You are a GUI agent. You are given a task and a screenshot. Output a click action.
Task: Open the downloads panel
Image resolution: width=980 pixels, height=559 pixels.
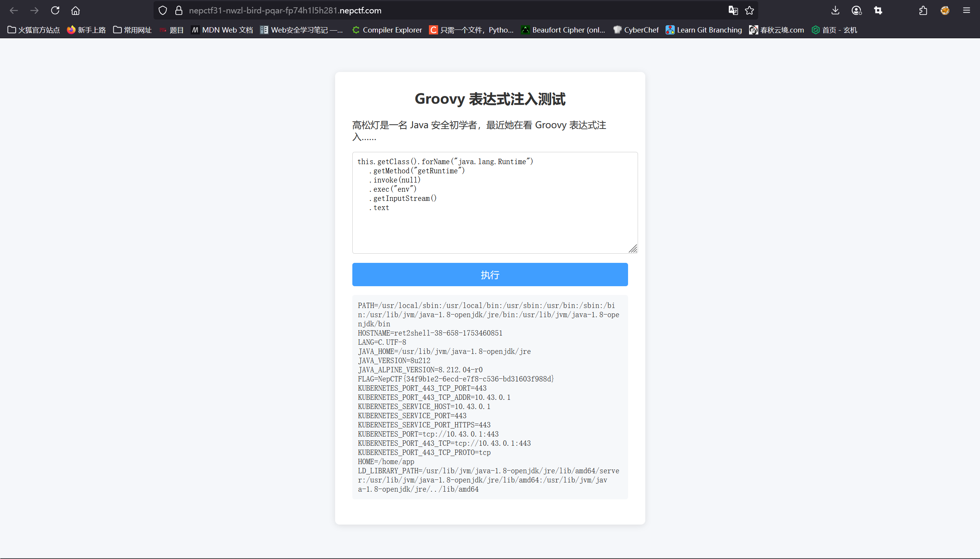click(x=835, y=10)
